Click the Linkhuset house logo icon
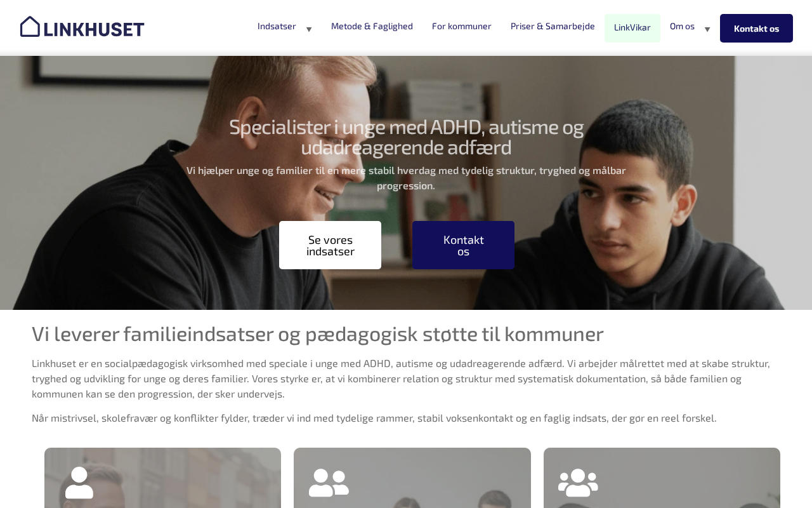Screen dimensions: 812x508 click(30, 27)
